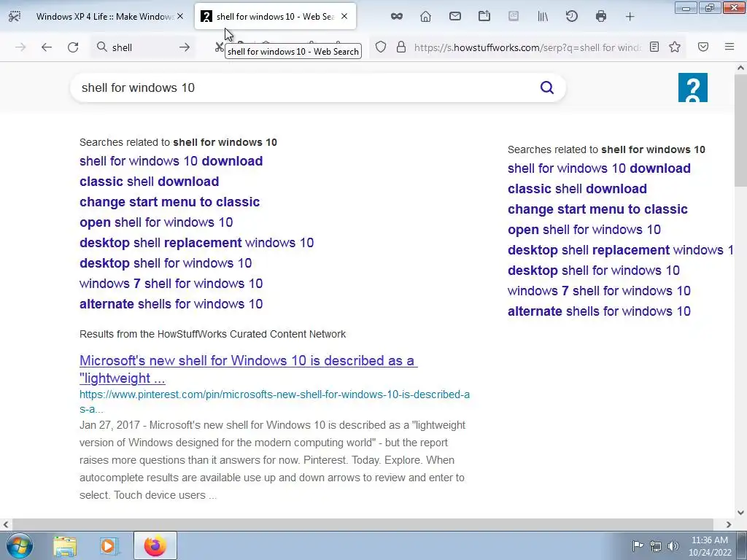
Task: Open left 'classic shell download' link
Action: 149,182
